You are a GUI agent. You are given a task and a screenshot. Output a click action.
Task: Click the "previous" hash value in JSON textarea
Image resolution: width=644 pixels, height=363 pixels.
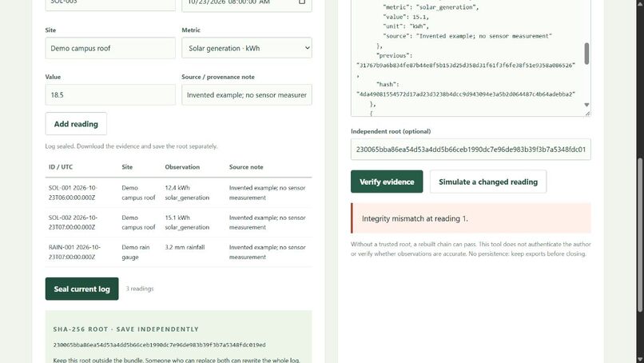point(466,66)
